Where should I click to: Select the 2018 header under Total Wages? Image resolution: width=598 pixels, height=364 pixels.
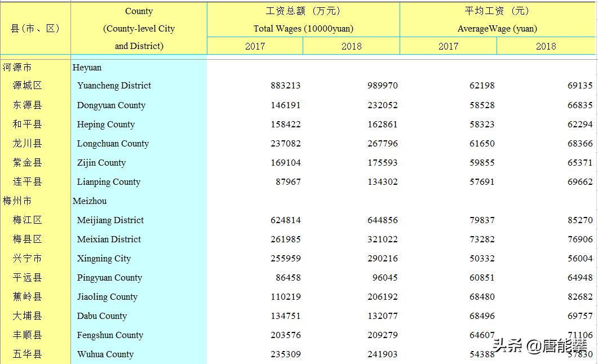[352, 46]
